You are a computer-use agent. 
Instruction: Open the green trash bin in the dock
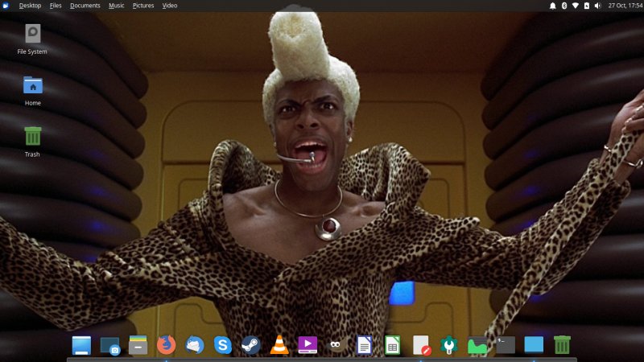click(x=562, y=345)
